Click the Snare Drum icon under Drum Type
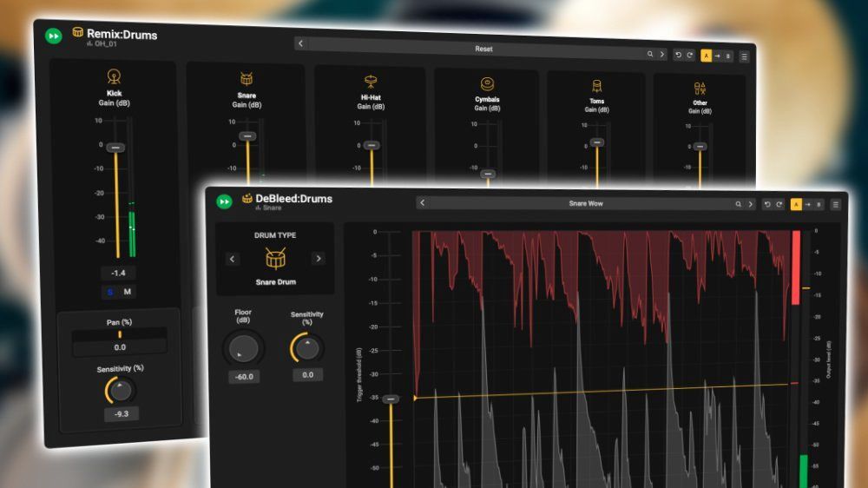Viewport: 868px width, 488px height. click(x=275, y=258)
